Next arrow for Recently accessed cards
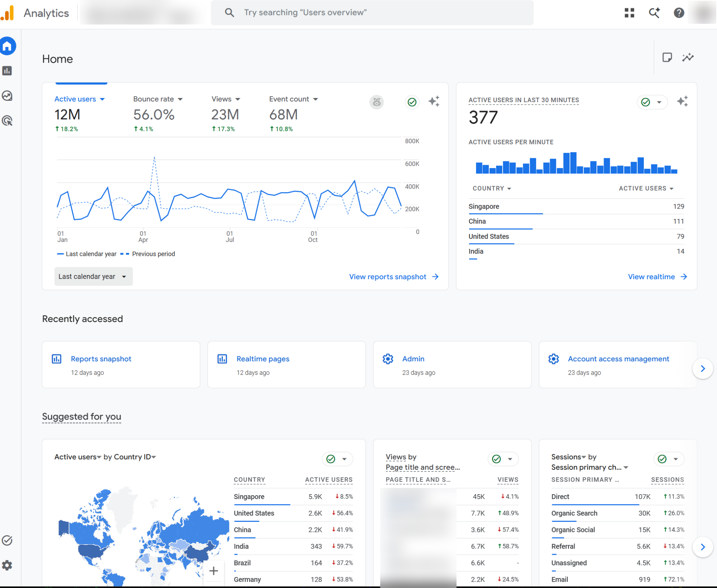The height and width of the screenshot is (588, 717). (703, 369)
